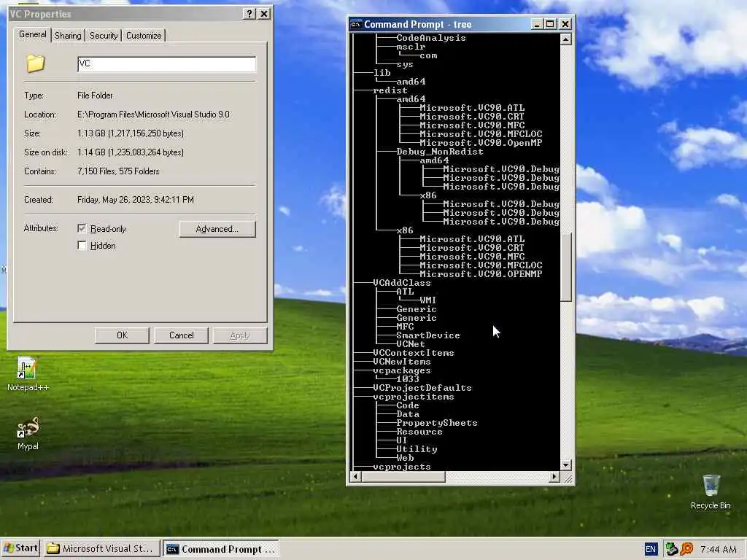Click the '7,150 Files, 575 Folders' value

click(x=118, y=171)
